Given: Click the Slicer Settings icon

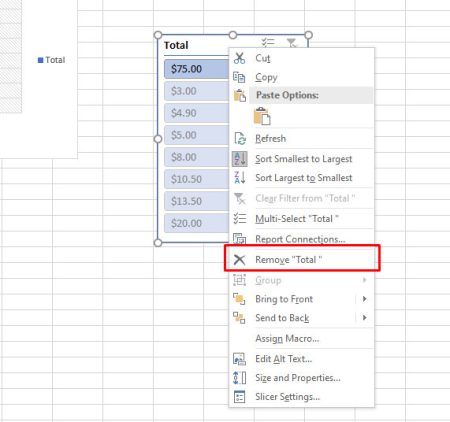Looking at the screenshot, I should [x=239, y=397].
